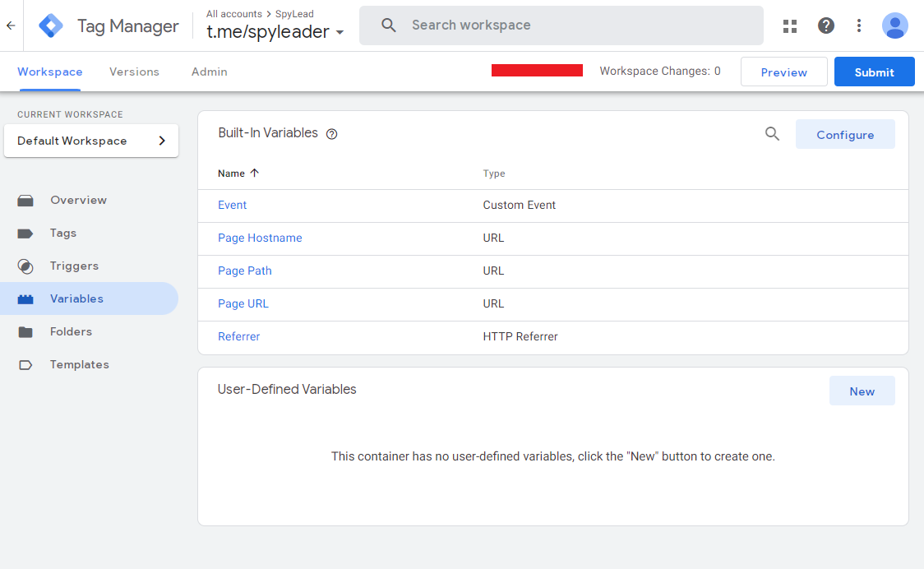The height and width of the screenshot is (569, 924).
Task: Click the Custom Event type cell
Action: 520,206
